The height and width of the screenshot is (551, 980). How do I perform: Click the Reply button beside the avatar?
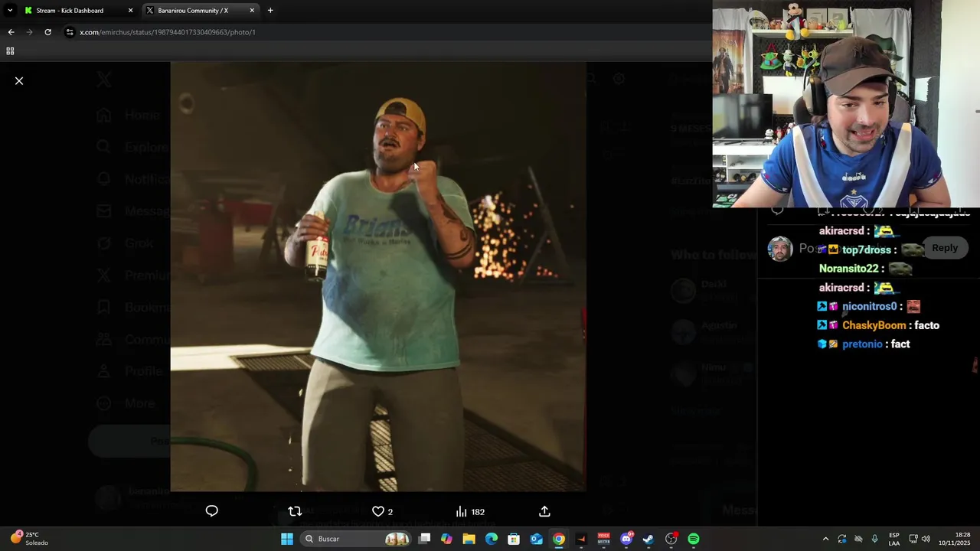click(945, 248)
